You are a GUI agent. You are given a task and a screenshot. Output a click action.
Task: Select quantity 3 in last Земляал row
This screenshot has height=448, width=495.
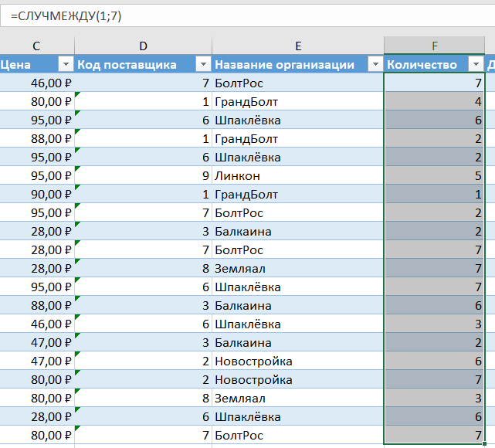(435, 399)
